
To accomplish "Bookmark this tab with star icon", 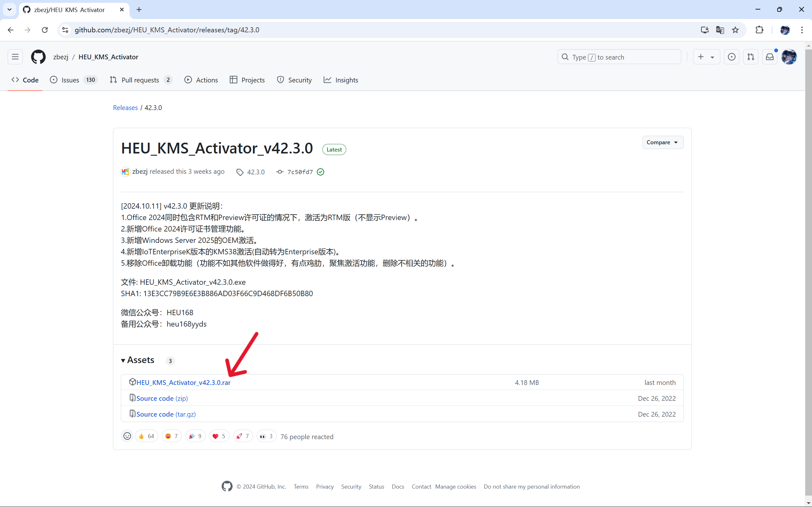I will point(735,30).
